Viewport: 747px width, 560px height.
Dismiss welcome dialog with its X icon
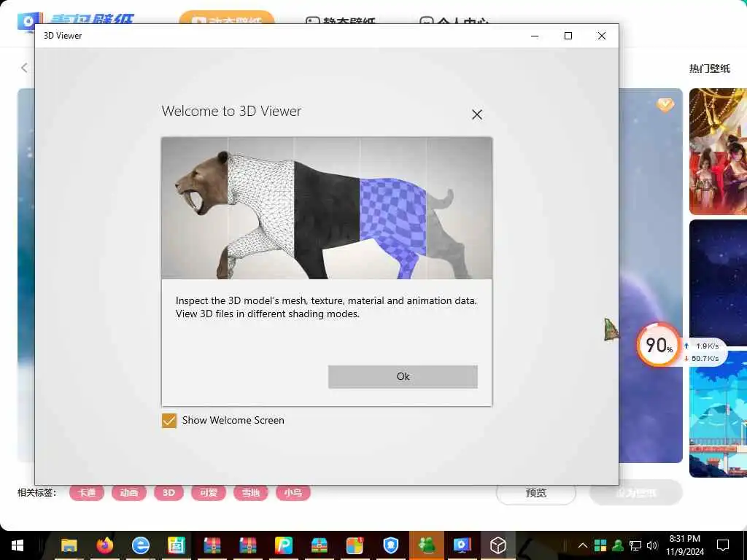(x=477, y=114)
